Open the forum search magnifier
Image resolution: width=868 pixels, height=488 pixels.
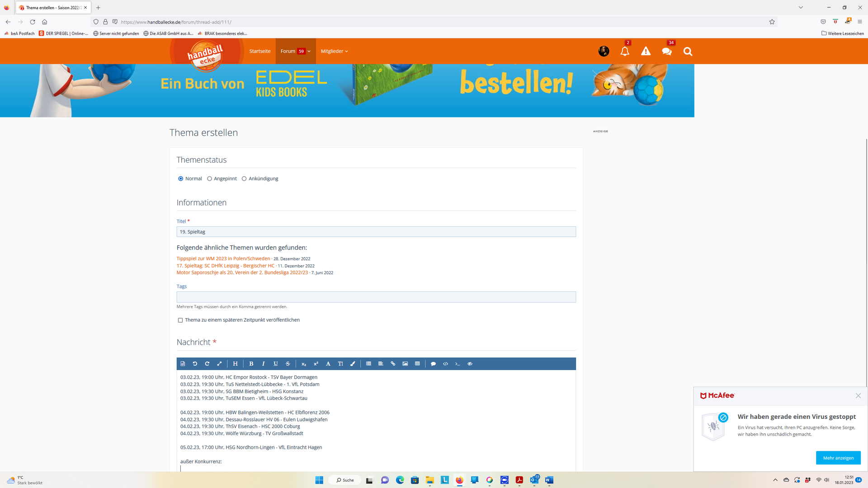688,52
